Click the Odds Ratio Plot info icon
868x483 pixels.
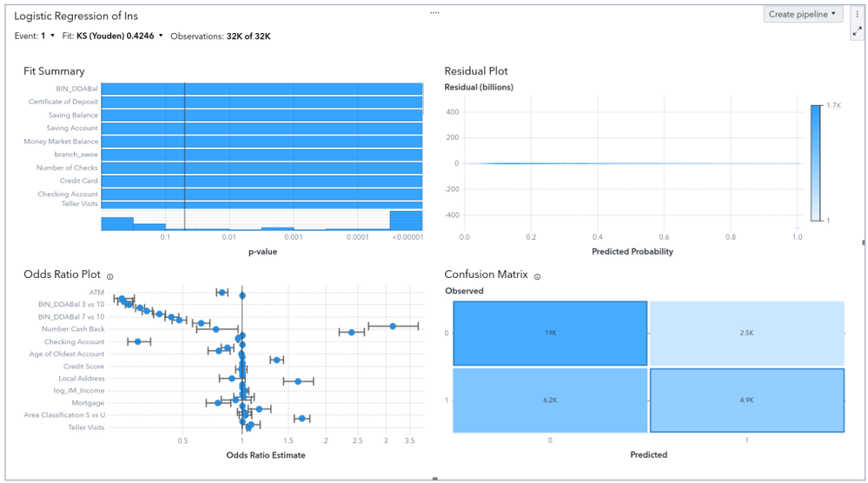pos(110,276)
